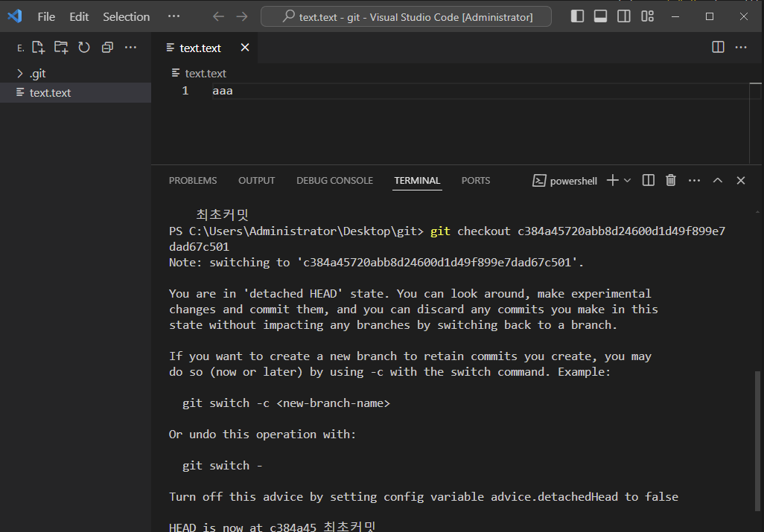Close the text.text editor tab
The height and width of the screenshot is (532, 764).
pos(244,48)
